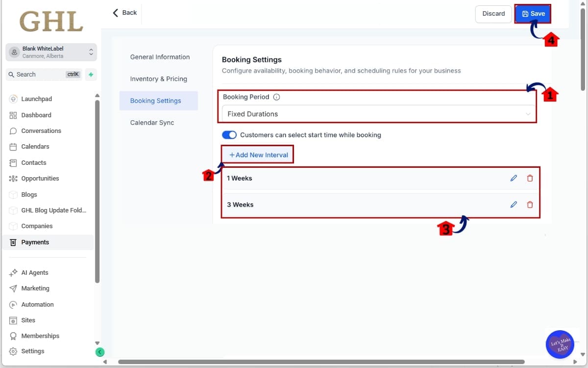Click the Add New Interval button
This screenshot has width=588, height=368.
[x=257, y=155]
